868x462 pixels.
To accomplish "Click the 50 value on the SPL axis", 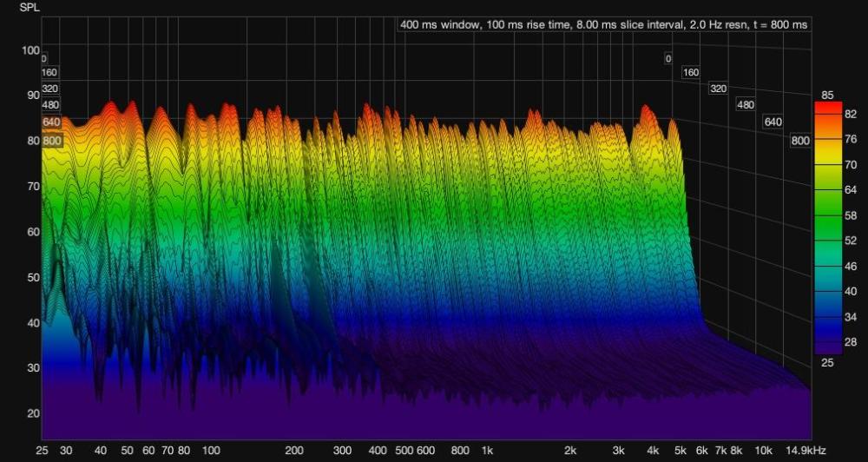I will tap(34, 277).
